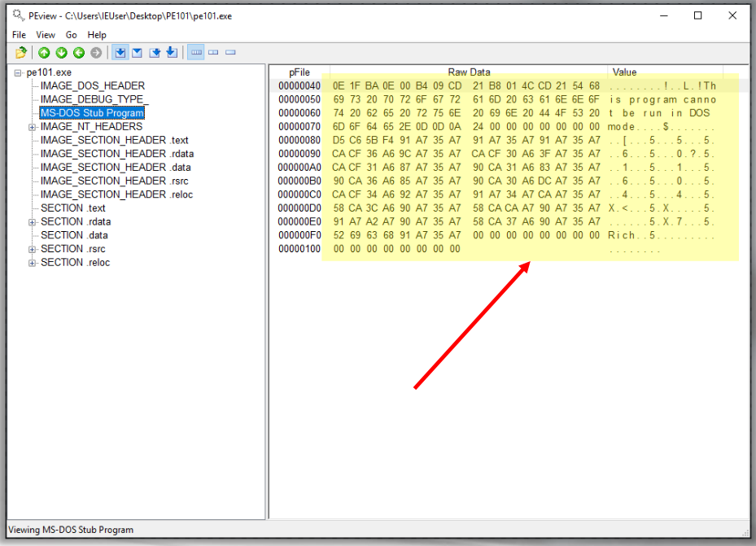Maximize the PEview window
Image resolution: width=756 pixels, height=546 pixels.
pyautogui.click(x=697, y=16)
